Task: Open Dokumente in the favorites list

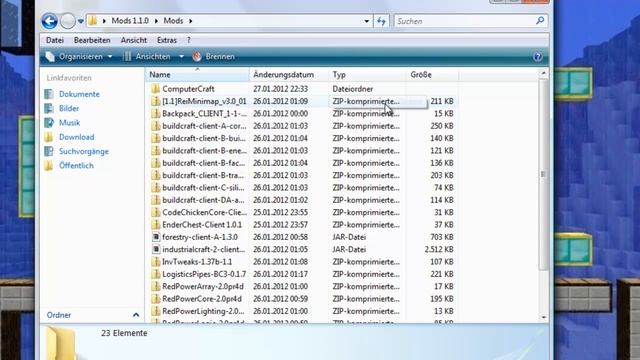Action: point(79,94)
